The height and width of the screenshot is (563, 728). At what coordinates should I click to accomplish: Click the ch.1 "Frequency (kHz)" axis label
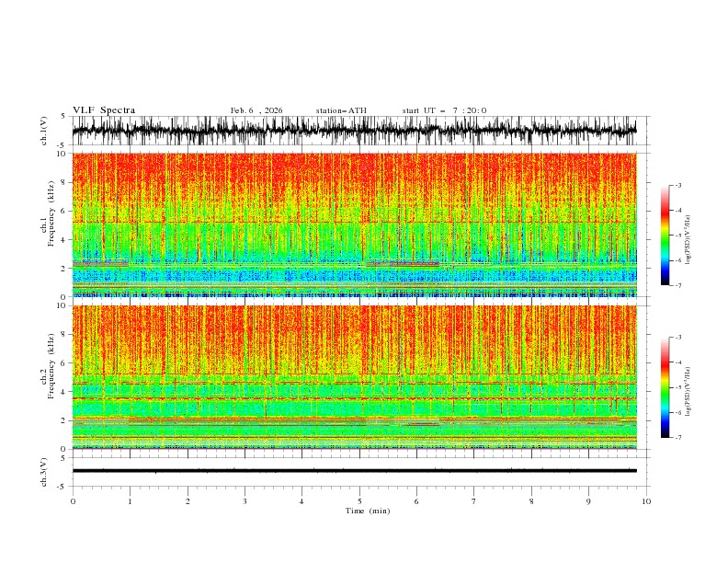51,213
